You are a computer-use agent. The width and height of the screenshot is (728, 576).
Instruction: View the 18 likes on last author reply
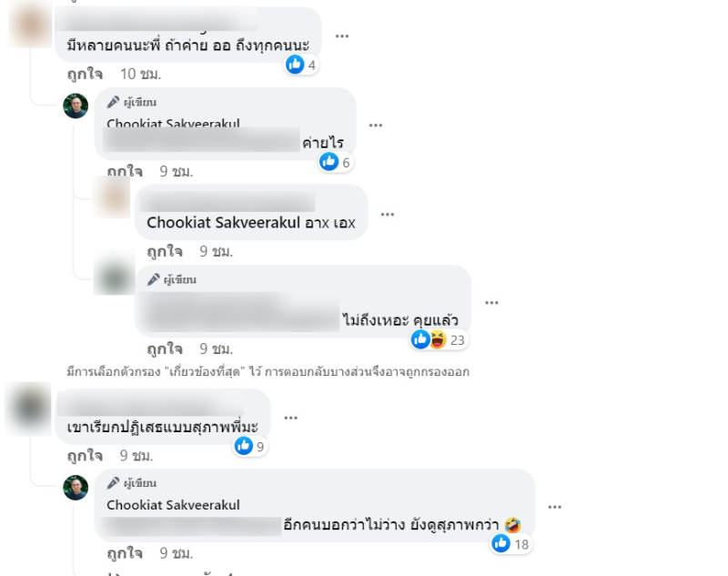511,543
